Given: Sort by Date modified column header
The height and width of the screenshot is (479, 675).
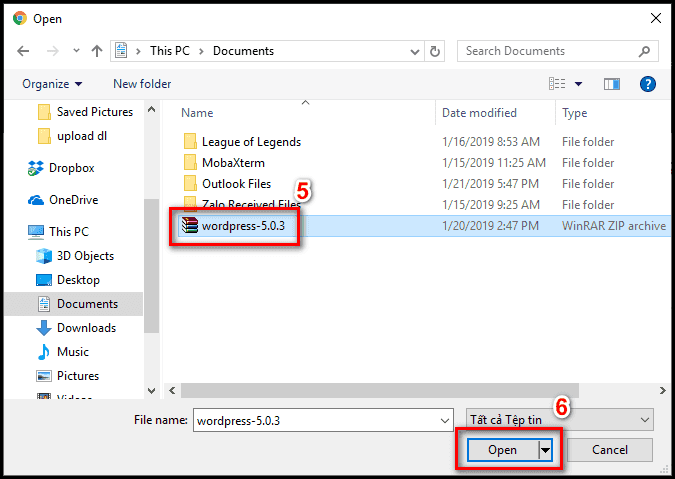Looking at the screenshot, I should tap(479, 113).
